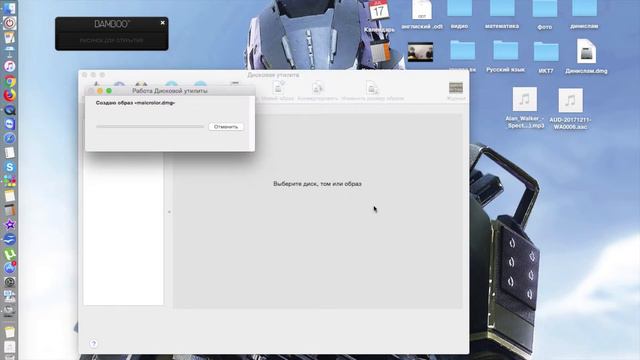Click the Работа Дисковой утилиты title bar
640x360 pixels.
coord(170,91)
